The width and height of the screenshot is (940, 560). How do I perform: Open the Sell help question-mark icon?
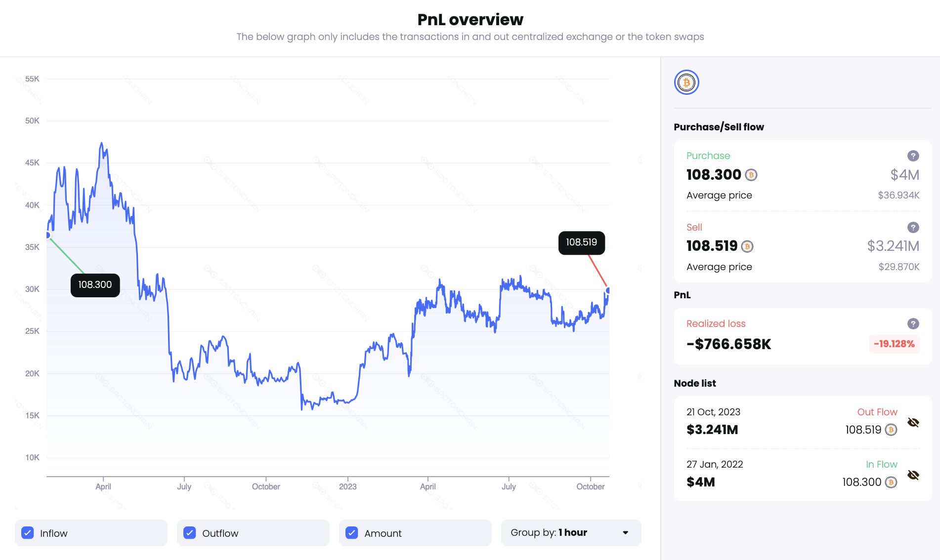[x=913, y=228]
